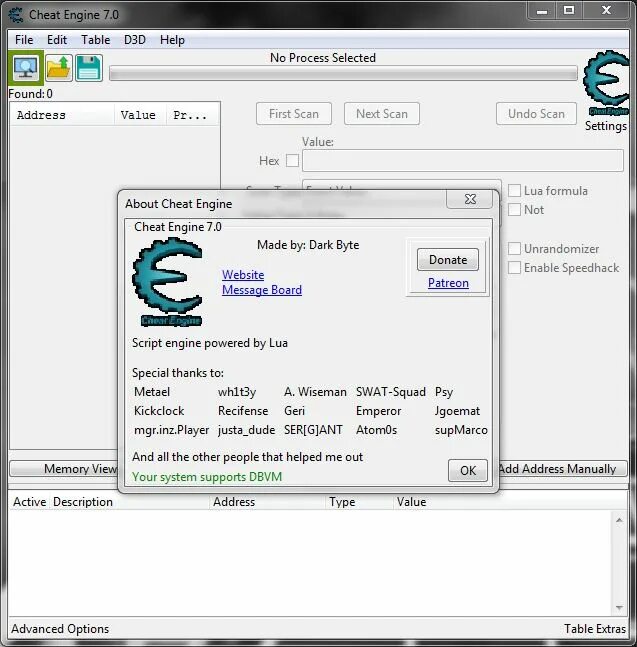
Task: Click the open file folder icon
Action: click(59, 68)
